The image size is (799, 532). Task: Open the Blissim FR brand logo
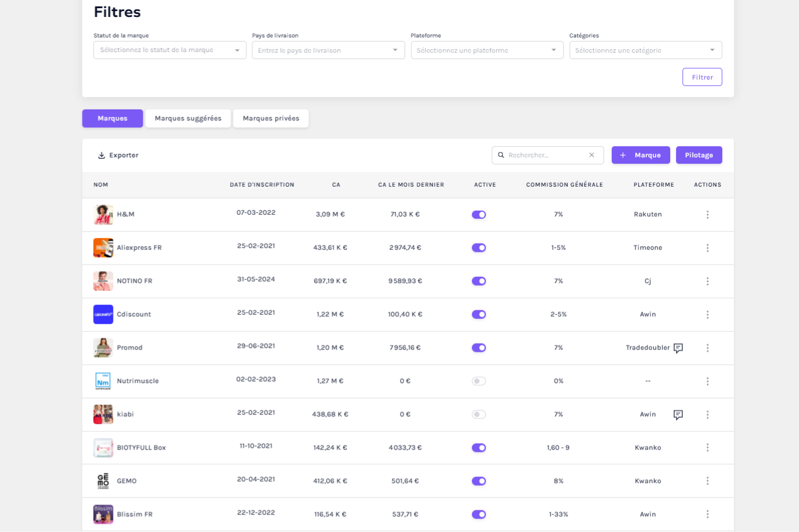[103, 514]
